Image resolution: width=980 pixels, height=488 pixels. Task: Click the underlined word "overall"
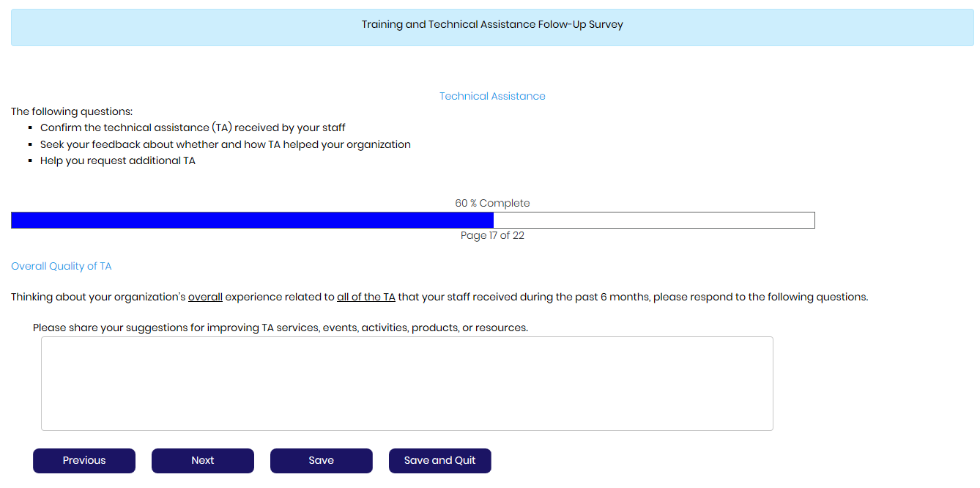pos(205,297)
